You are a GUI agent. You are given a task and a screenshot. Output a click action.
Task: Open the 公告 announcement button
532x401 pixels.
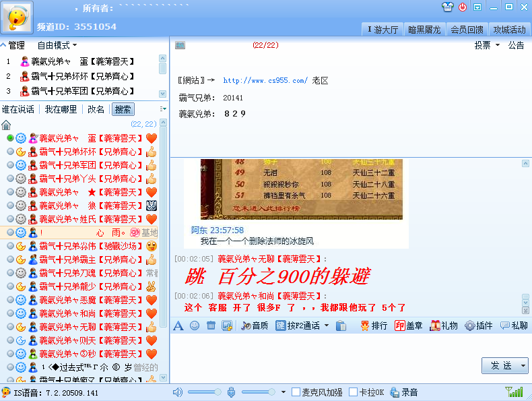[516, 45]
